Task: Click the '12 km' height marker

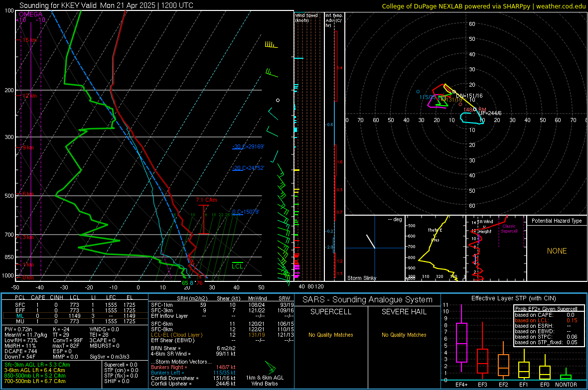Action: [29, 96]
